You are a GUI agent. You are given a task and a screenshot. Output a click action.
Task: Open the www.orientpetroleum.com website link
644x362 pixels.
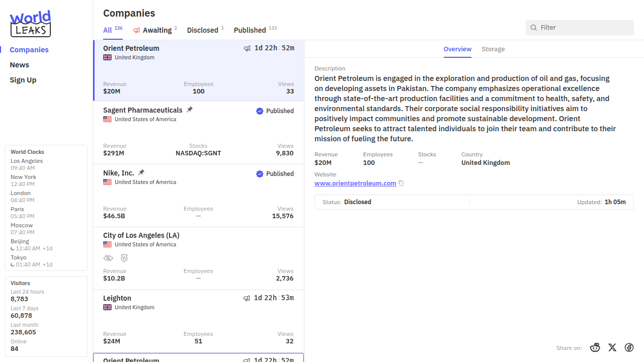355,184
